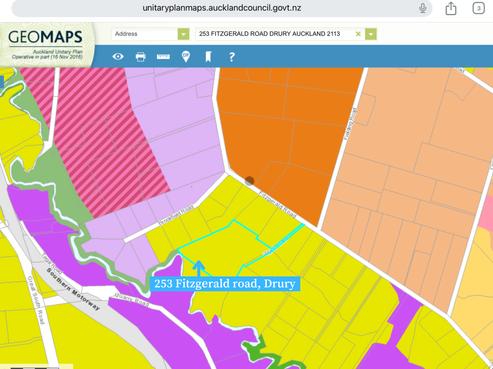Click the brown marker dot on Fitzgerald Road

click(249, 181)
